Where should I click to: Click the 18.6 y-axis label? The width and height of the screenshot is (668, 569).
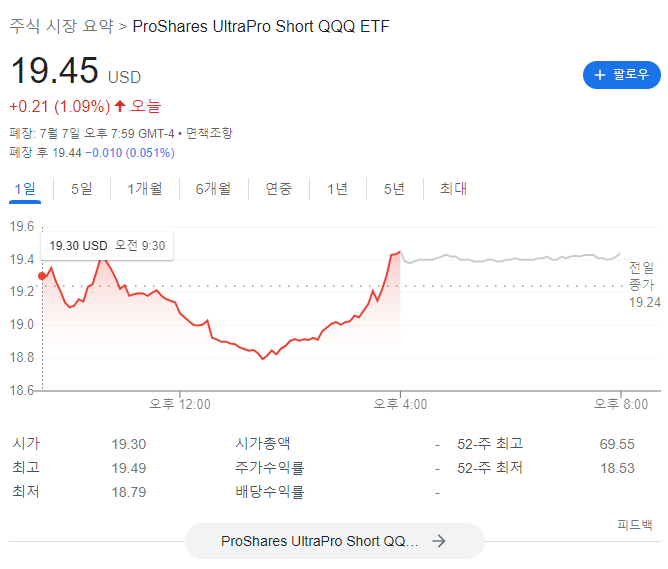click(22, 390)
